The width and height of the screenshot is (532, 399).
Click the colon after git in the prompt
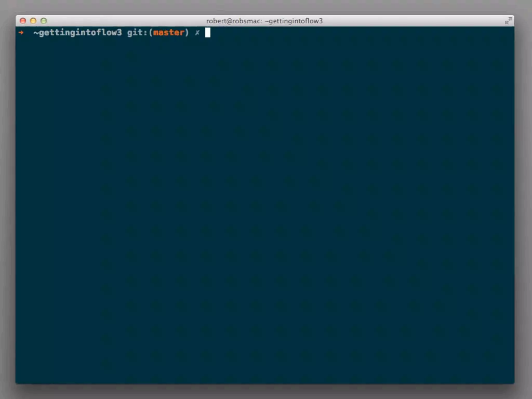coord(145,33)
